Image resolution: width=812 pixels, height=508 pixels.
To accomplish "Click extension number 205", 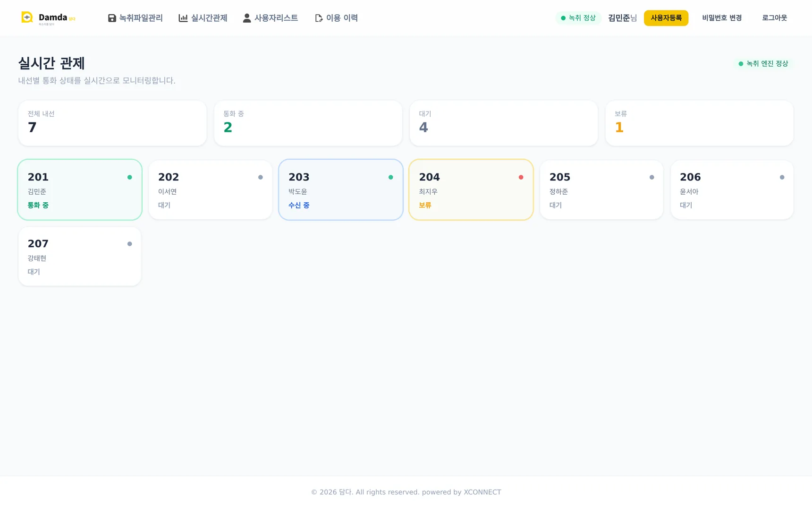I will click(560, 177).
